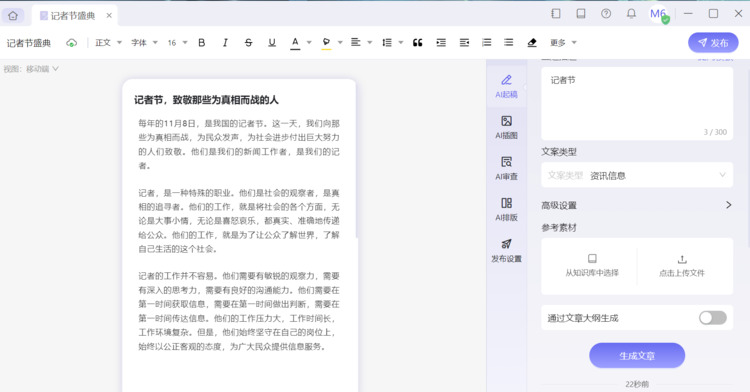Click paragraph starting 记者的工作并不容易
Image resolution: width=750 pixels, height=392 pixels.
(239, 311)
